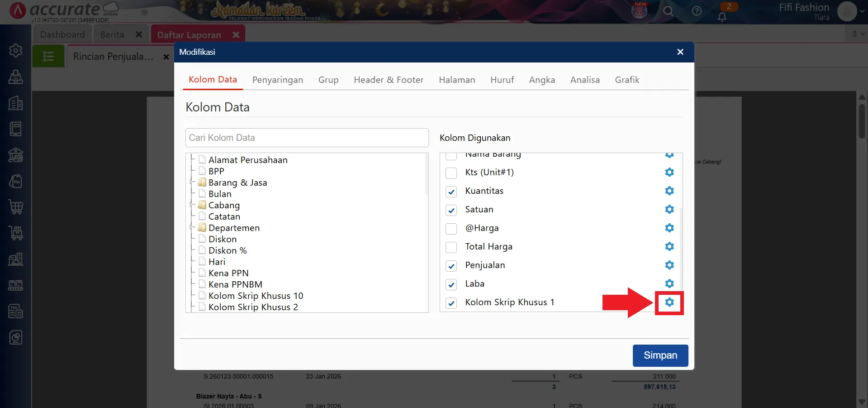Expand the Departemen folder node
This screenshot has width=868, height=408.
click(192, 228)
